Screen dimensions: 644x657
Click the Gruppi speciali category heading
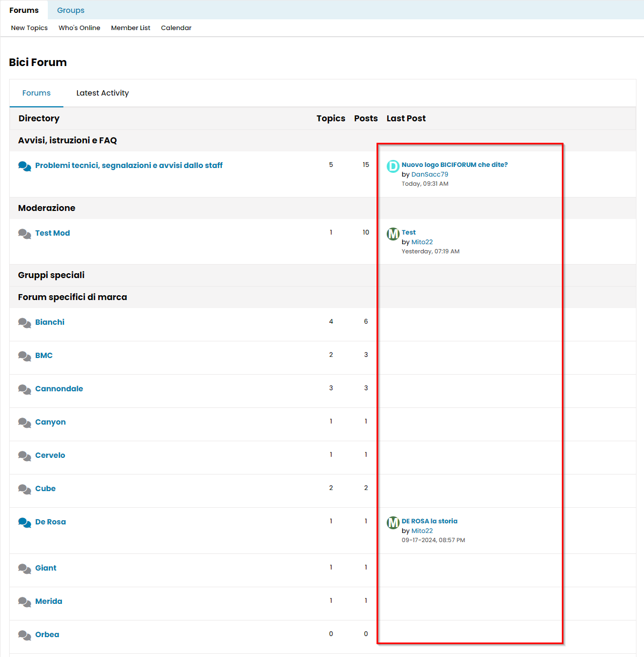click(51, 275)
